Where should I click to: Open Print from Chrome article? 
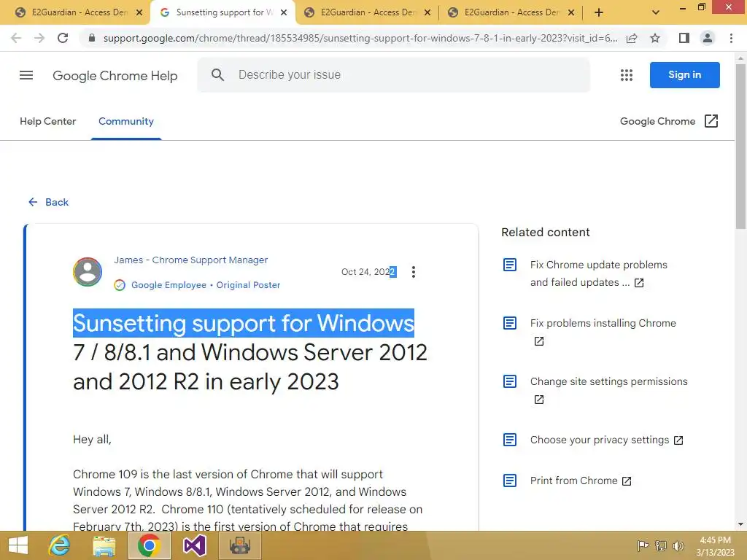click(x=581, y=481)
